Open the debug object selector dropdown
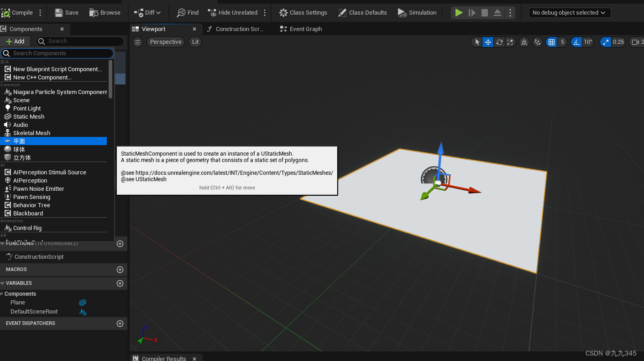Image resolution: width=644 pixels, height=361 pixels. click(x=570, y=13)
